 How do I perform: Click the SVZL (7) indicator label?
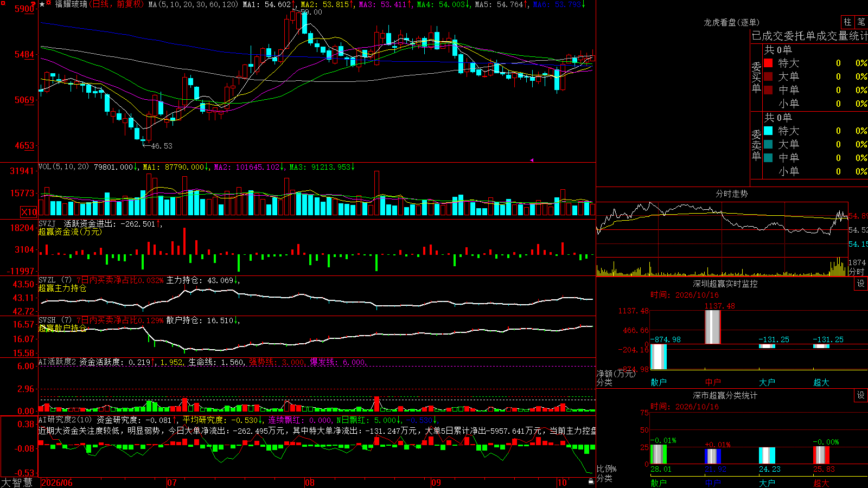(55, 280)
